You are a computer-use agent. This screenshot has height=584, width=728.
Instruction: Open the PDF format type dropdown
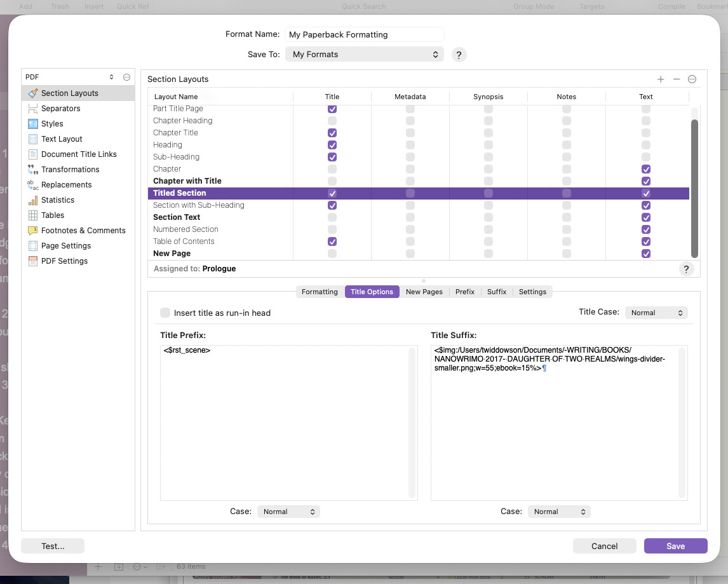click(x=70, y=77)
